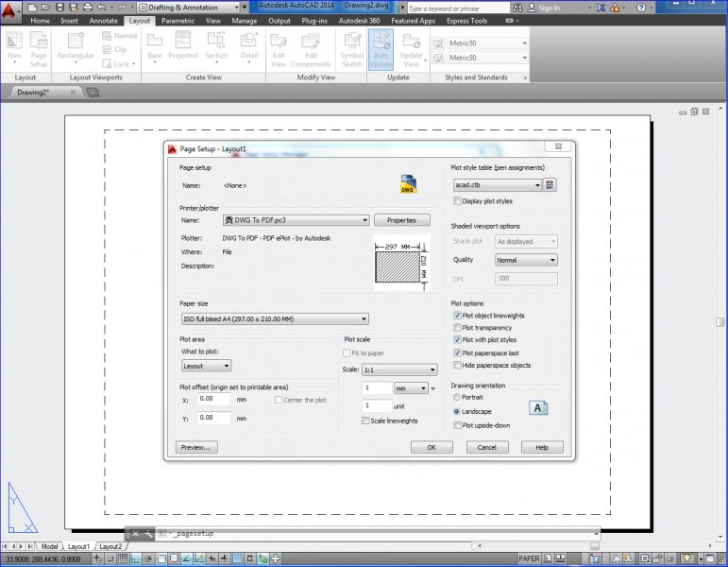Open the Manage ribbon tab

pyautogui.click(x=245, y=21)
